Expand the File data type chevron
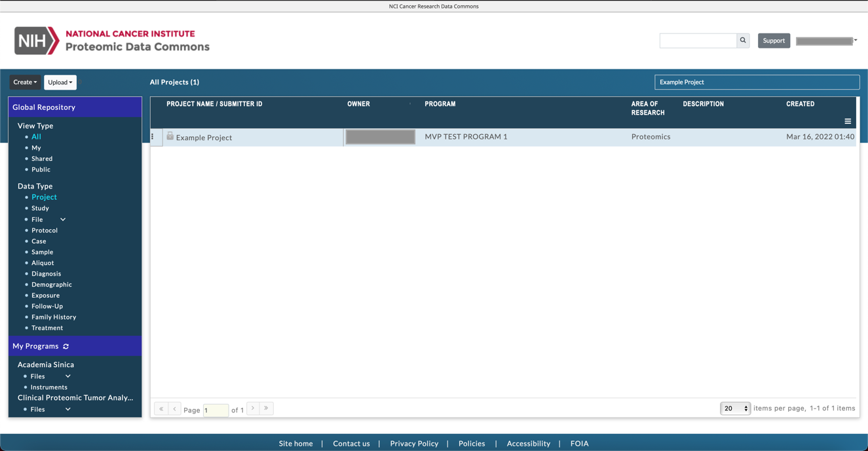Viewport: 868px width, 451px height. point(63,219)
